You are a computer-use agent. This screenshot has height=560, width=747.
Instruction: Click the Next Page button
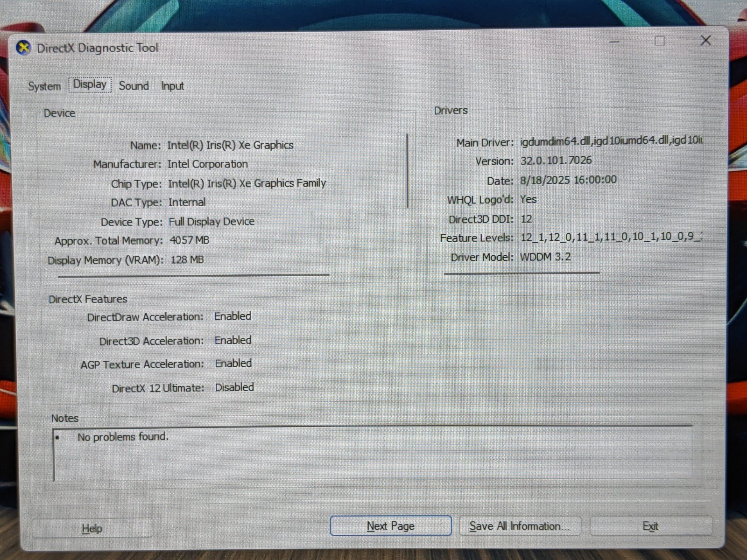391,526
